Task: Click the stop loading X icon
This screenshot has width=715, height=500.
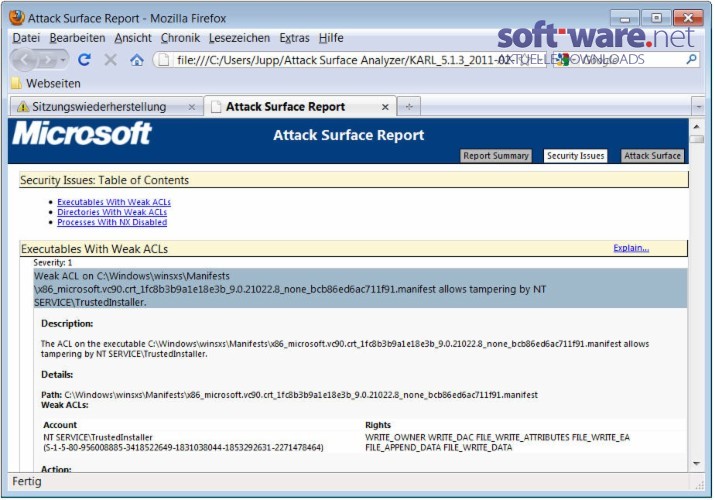Action: coord(110,60)
